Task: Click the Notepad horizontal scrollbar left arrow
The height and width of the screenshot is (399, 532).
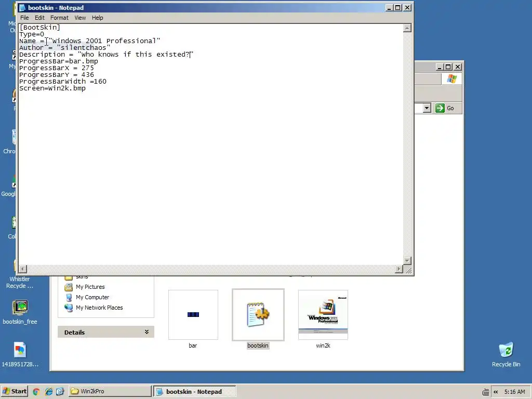Action: [x=22, y=269]
